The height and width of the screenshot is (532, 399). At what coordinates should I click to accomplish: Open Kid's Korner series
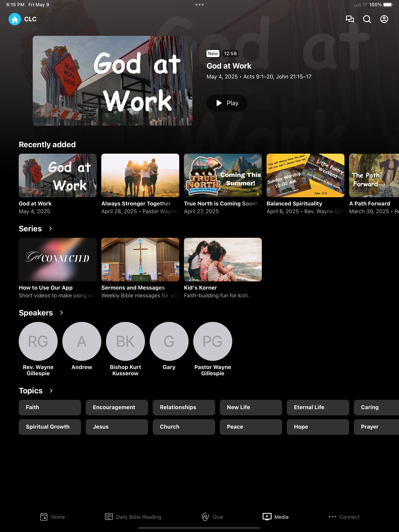(x=223, y=260)
